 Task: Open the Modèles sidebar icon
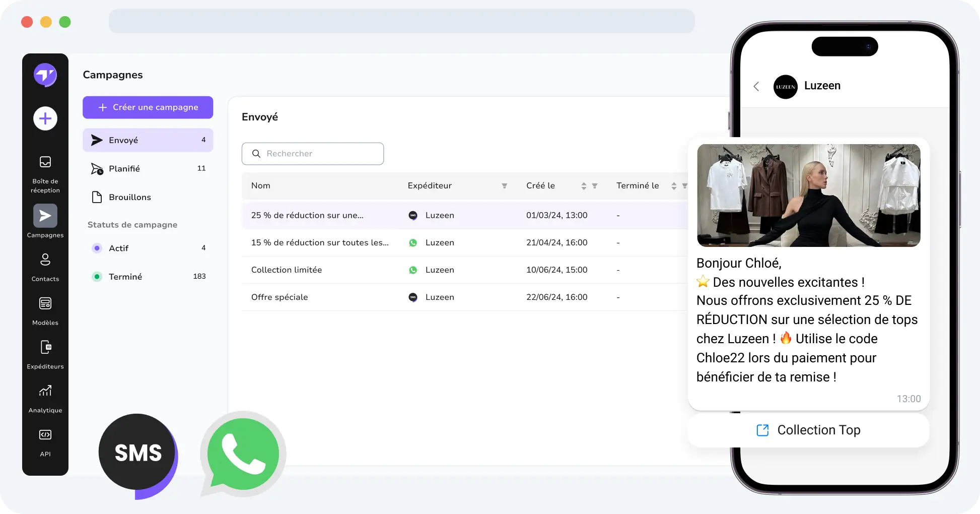click(x=45, y=303)
